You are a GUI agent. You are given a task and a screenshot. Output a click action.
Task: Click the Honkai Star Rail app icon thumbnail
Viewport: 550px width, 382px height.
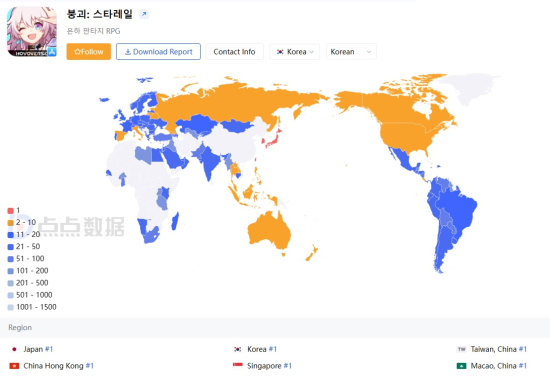pos(32,32)
